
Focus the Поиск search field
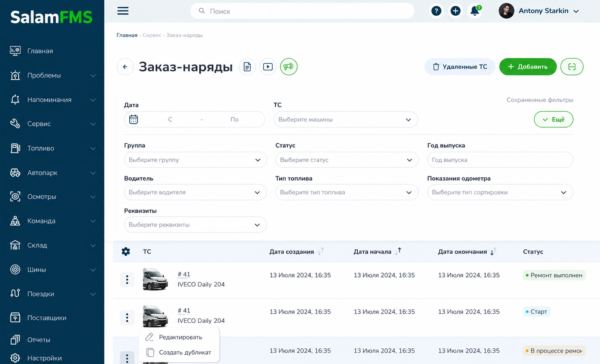pyautogui.click(x=302, y=11)
